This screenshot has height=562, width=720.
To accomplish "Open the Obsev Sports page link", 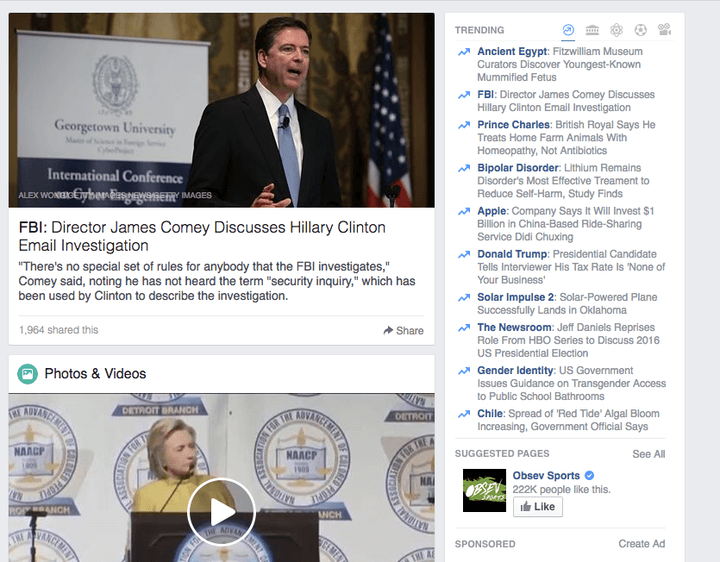I will 546,476.
